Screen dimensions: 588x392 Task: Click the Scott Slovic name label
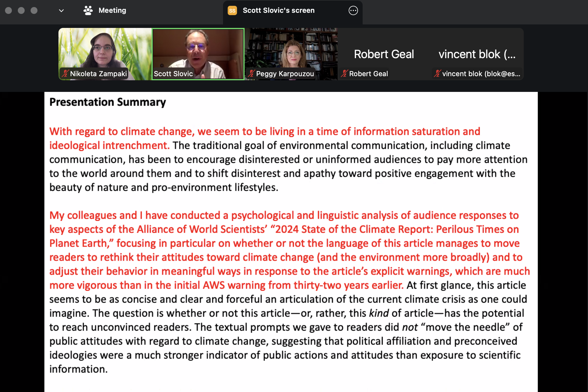pos(173,74)
